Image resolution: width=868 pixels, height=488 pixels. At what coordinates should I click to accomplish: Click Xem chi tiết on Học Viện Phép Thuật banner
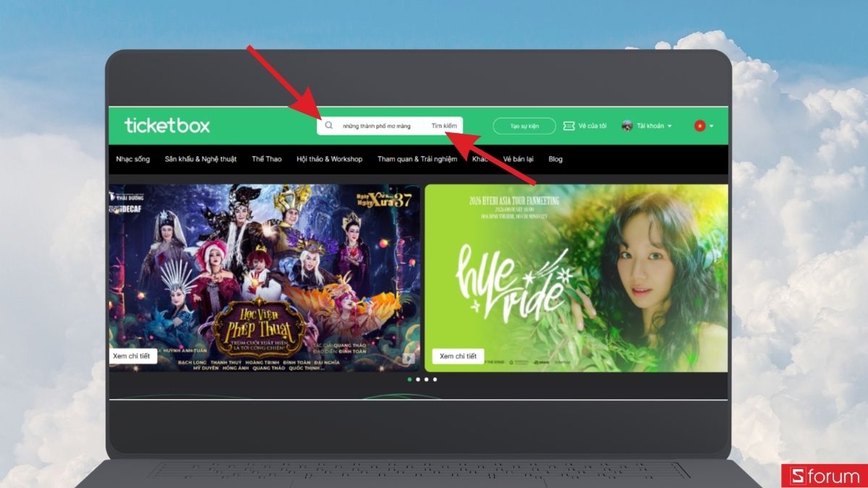[133, 356]
